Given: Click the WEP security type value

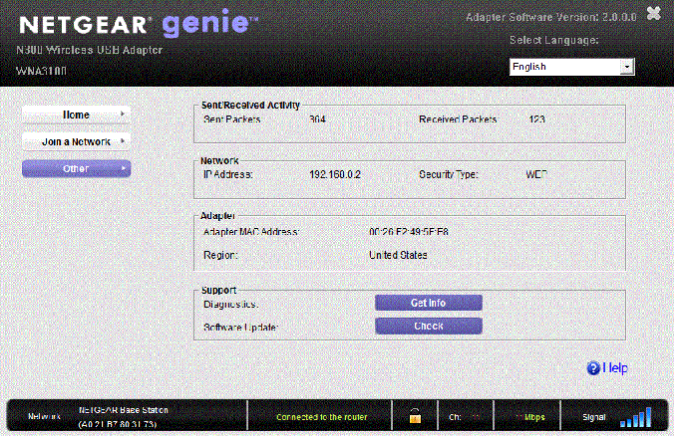Looking at the screenshot, I should (x=536, y=175).
